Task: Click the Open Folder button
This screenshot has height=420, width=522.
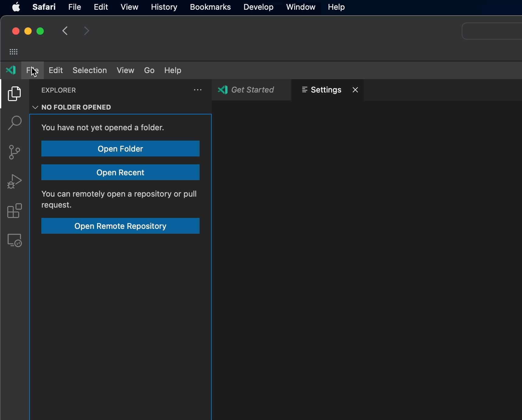Action: tap(120, 149)
